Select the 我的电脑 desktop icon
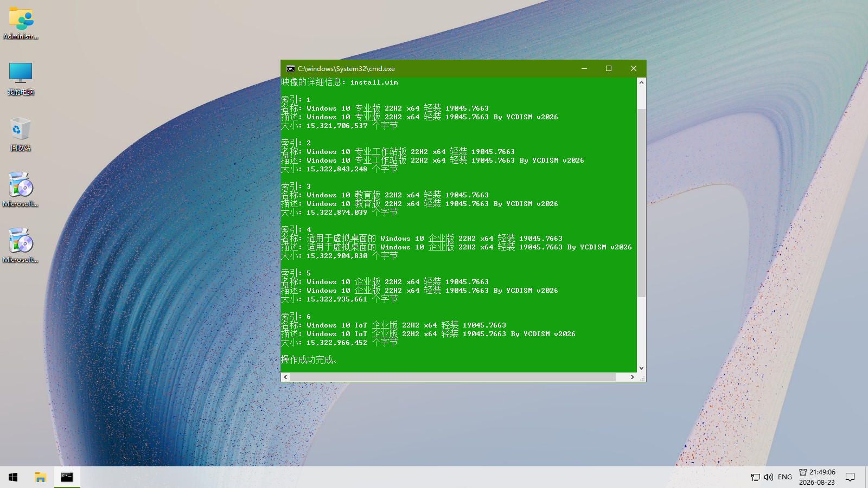Screen dimensions: 868x488 [21, 79]
